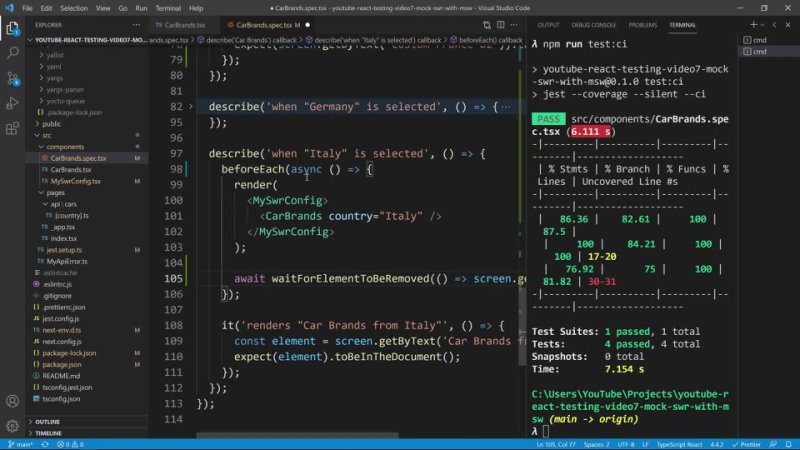Open the Accounts menu icon
The height and width of the screenshot is (450, 800).
click(12, 401)
